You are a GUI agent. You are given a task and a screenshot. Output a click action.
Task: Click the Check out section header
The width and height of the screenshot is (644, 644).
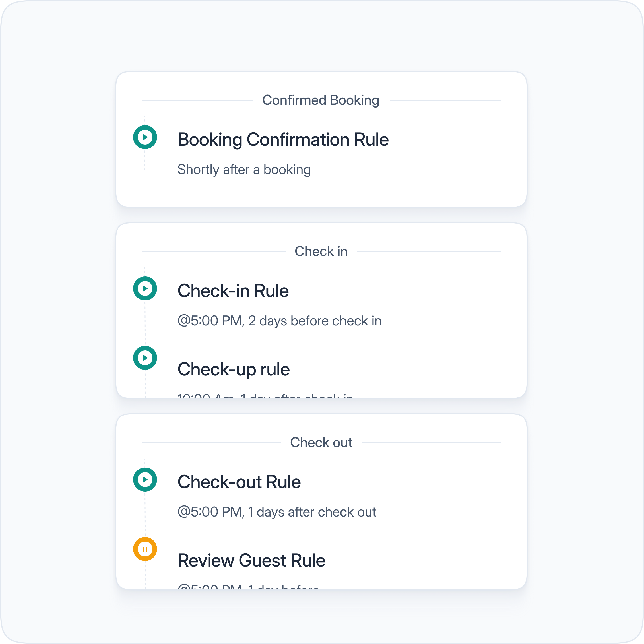tap(321, 443)
